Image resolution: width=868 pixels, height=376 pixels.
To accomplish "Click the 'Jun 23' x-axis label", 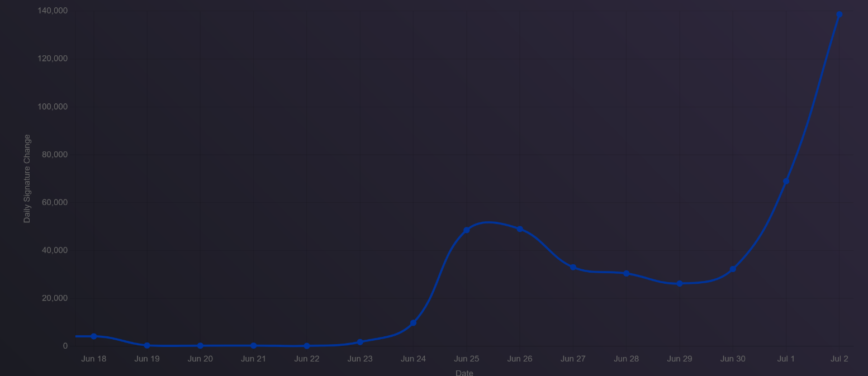I will click(360, 359).
